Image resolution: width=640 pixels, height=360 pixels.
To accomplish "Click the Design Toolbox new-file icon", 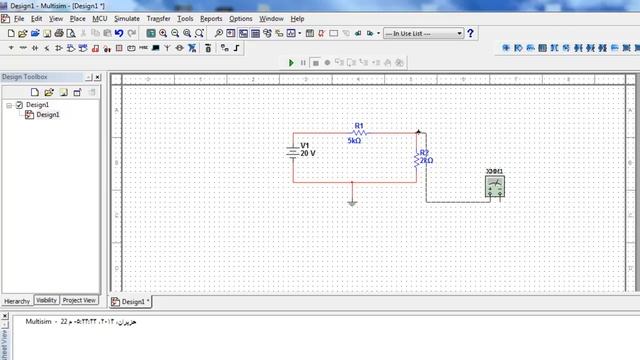I will 35,92.
